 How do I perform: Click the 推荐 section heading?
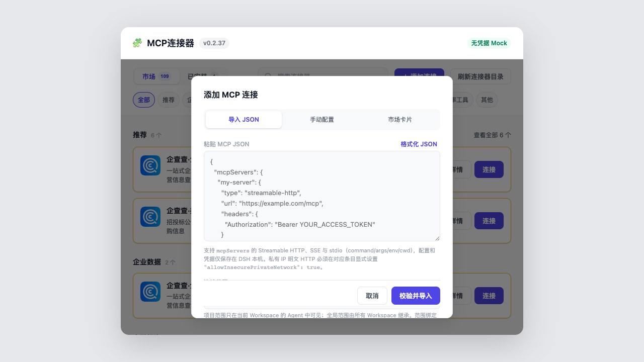[140, 135]
